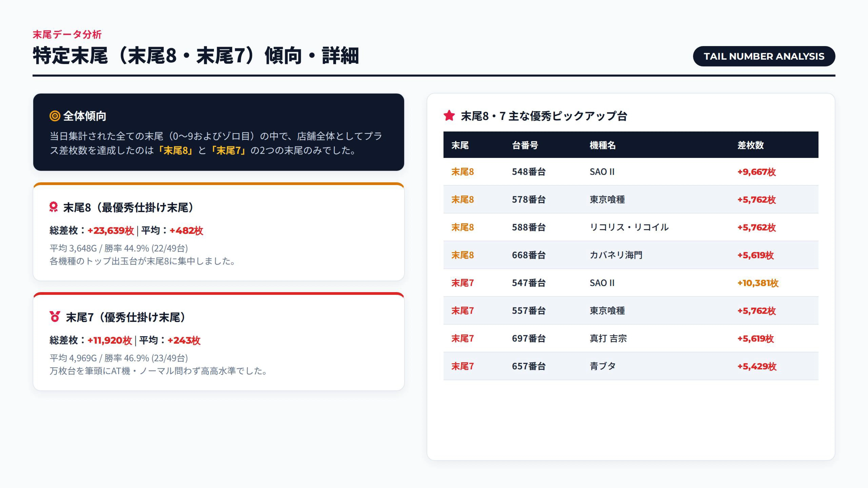Click 平均 3,648G / 勝率 44.9% line
868x488 pixels.
point(119,248)
